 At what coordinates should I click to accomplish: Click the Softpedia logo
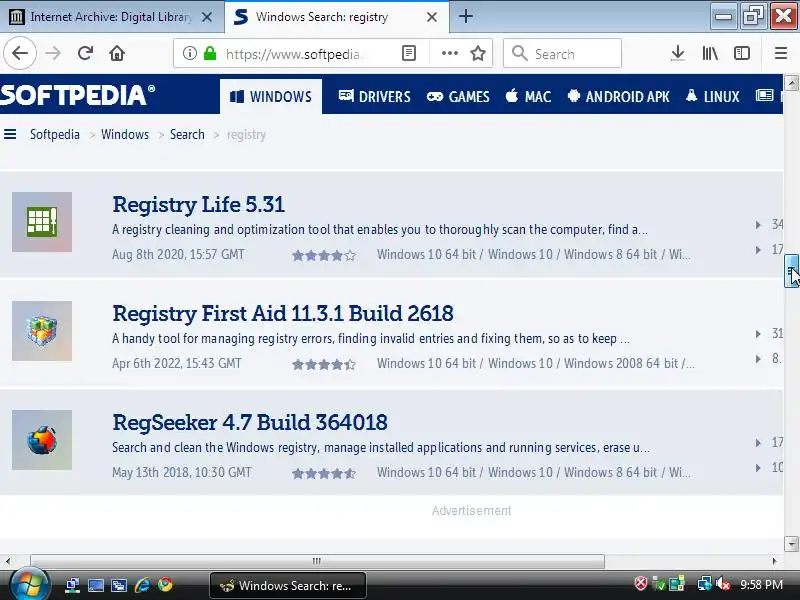pyautogui.click(x=78, y=95)
